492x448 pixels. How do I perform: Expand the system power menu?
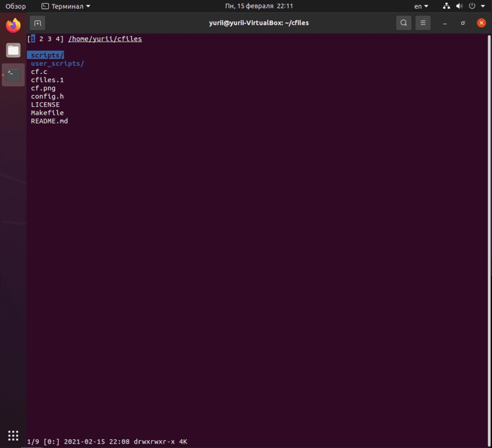click(475, 6)
